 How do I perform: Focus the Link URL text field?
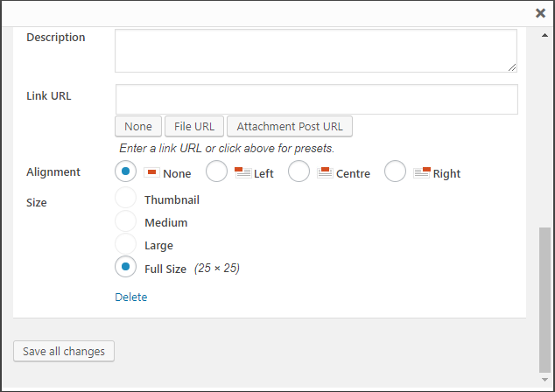(x=317, y=100)
